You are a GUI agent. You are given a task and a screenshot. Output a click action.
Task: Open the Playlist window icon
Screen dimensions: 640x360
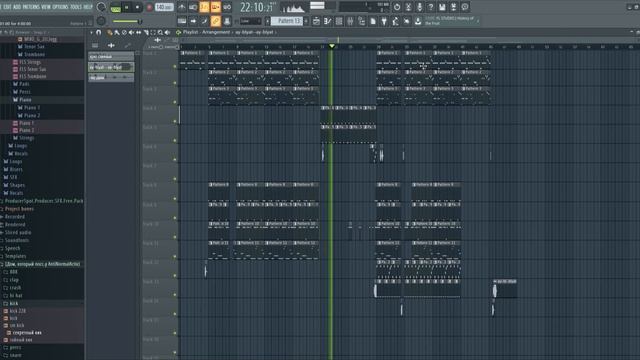coord(316,21)
